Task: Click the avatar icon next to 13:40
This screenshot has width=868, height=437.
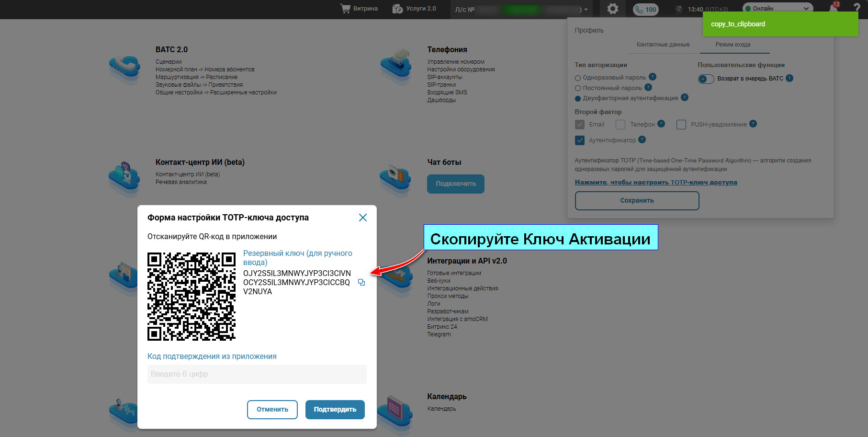Action: coord(678,9)
